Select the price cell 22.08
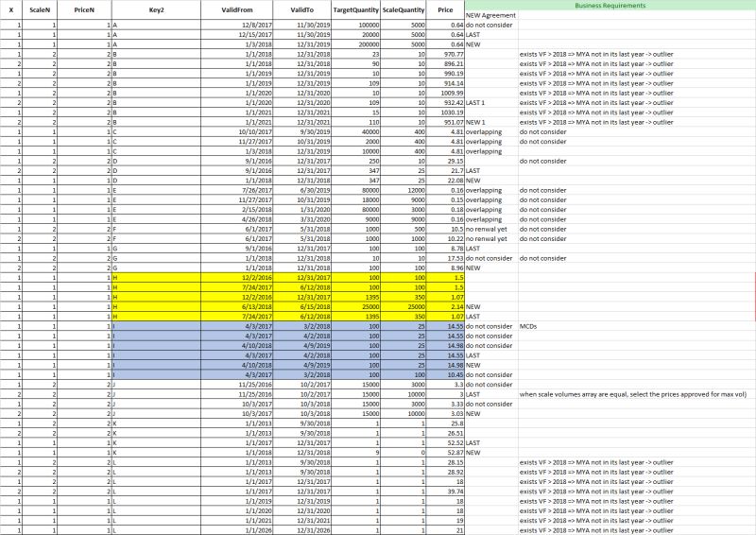This screenshot has height=535, width=756. (445, 181)
